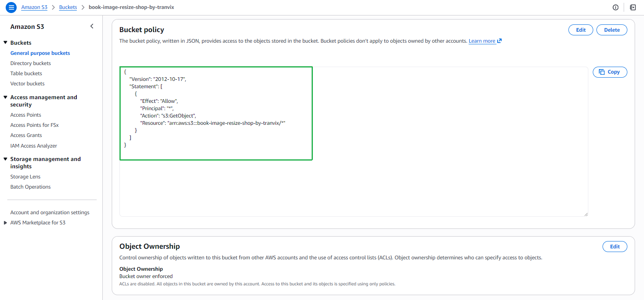Edit Object Ownership settings
The image size is (644, 300).
[x=615, y=246]
